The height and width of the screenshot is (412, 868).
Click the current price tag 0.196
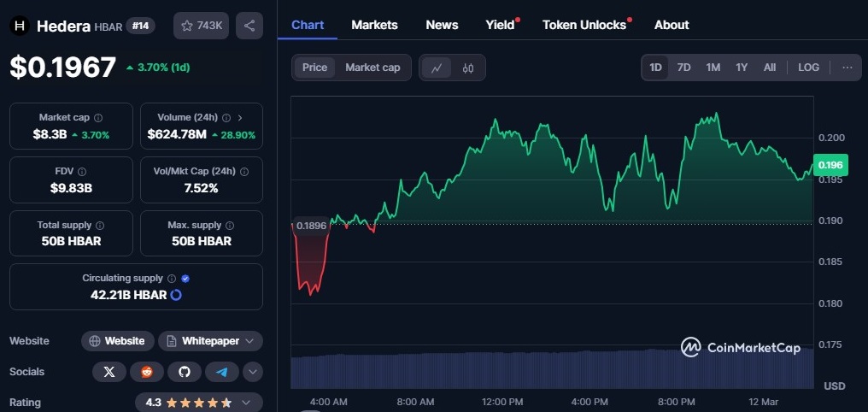830,165
